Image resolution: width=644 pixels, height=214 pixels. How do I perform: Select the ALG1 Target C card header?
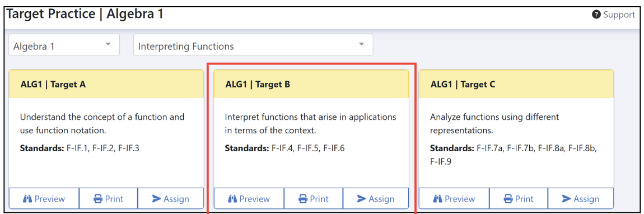tap(516, 84)
